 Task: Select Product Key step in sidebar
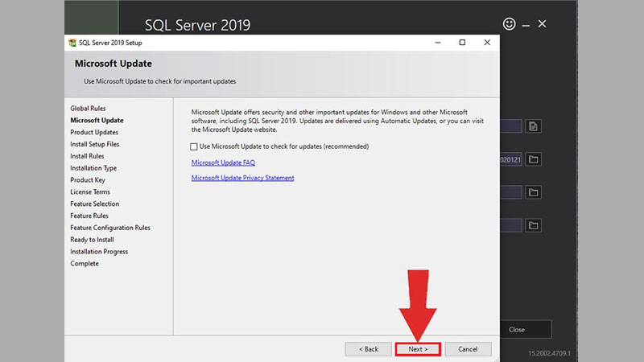coord(88,179)
